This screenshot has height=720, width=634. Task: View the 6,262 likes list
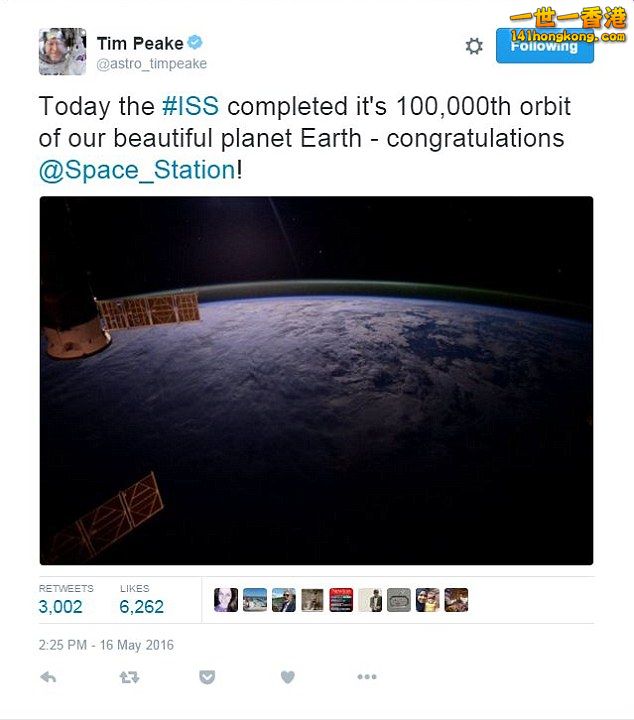(x=142, y=606)
